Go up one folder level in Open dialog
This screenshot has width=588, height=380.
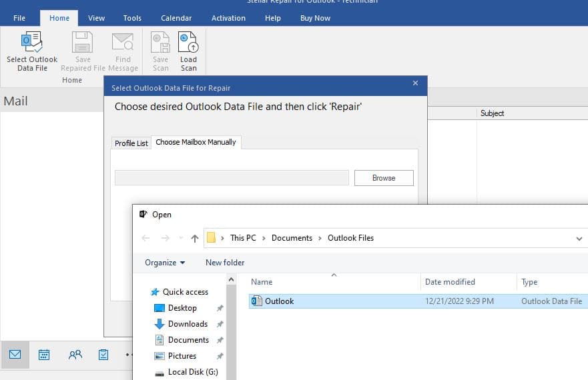click(x=195, y=238)
